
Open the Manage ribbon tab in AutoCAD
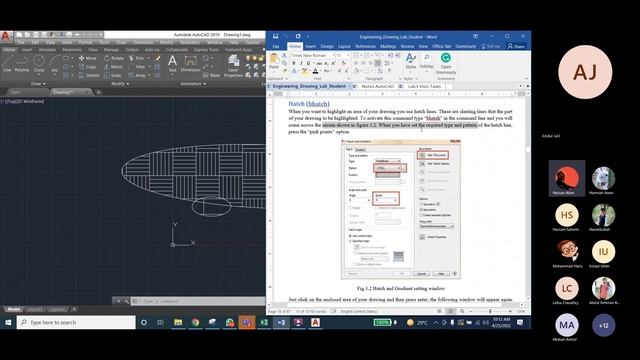pos(111,50)
